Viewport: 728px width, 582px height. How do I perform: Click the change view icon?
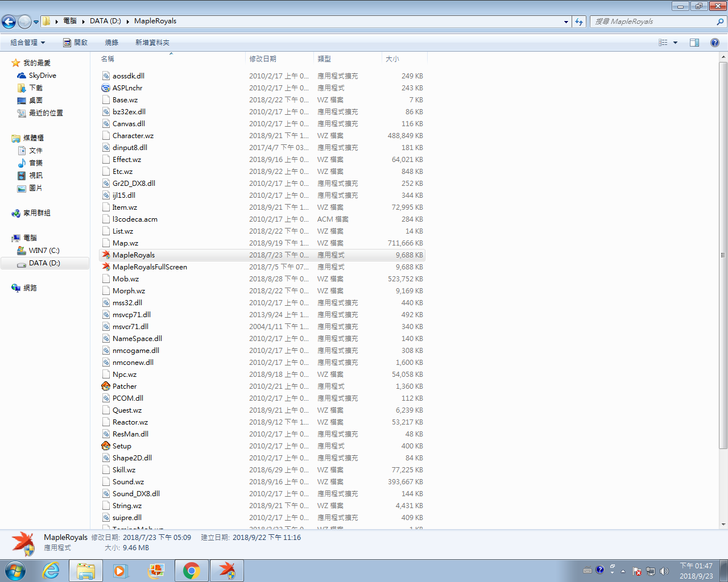pos(663,43)
